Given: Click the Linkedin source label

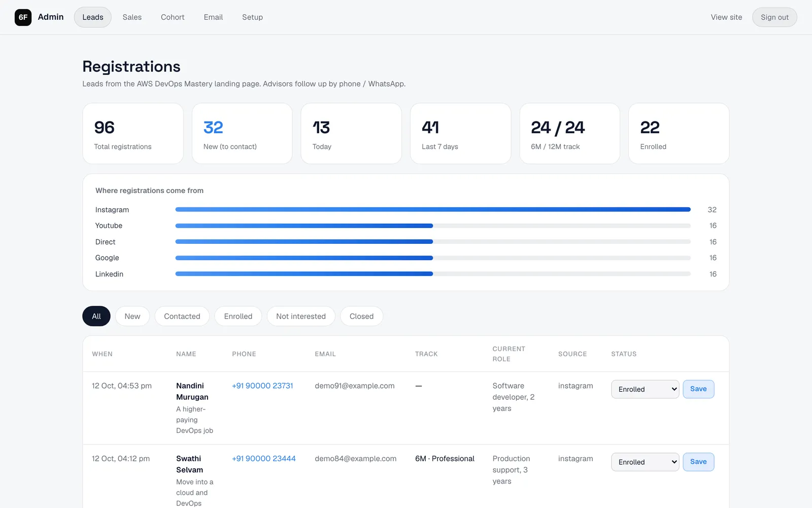Looking at the screenshot, I should coord(109,274).
